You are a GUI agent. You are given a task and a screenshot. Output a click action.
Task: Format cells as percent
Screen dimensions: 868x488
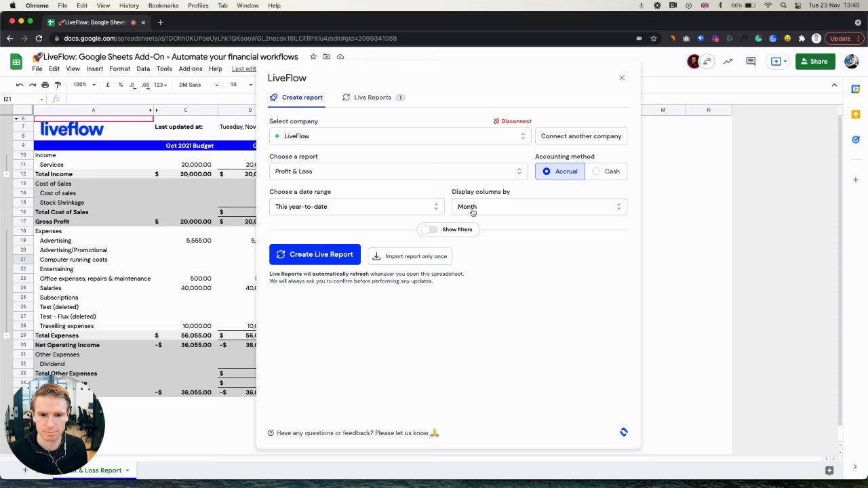tap(121, 85)
